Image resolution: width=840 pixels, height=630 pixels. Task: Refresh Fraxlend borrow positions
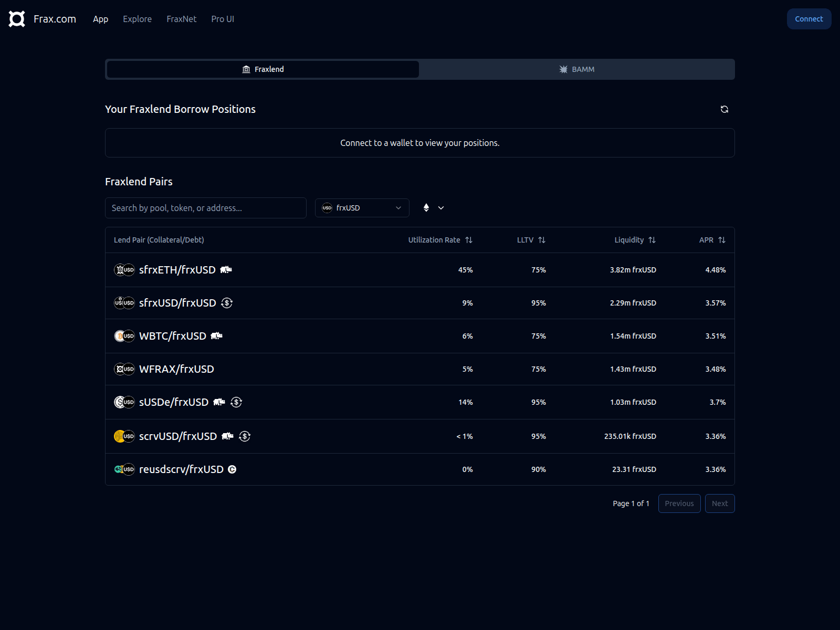724,109
